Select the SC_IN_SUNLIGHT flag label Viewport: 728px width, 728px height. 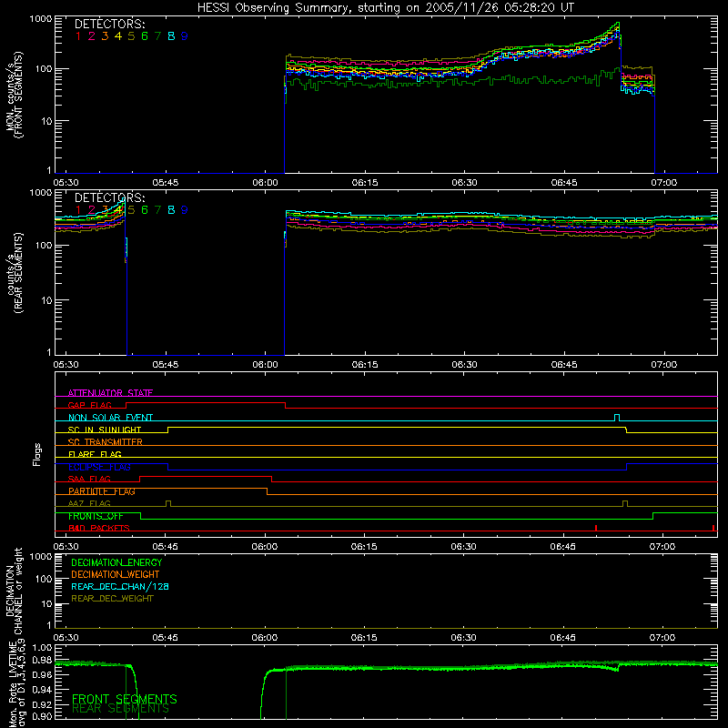pos(105,430)
